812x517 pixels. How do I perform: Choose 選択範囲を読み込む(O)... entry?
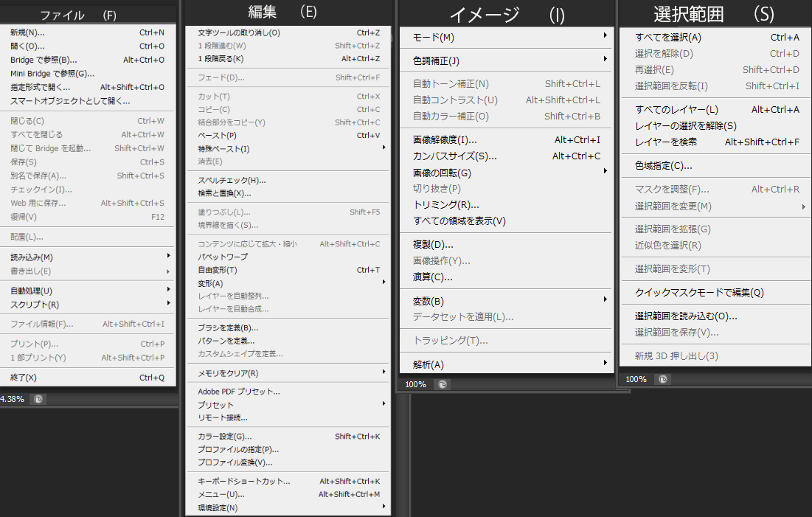716,316
